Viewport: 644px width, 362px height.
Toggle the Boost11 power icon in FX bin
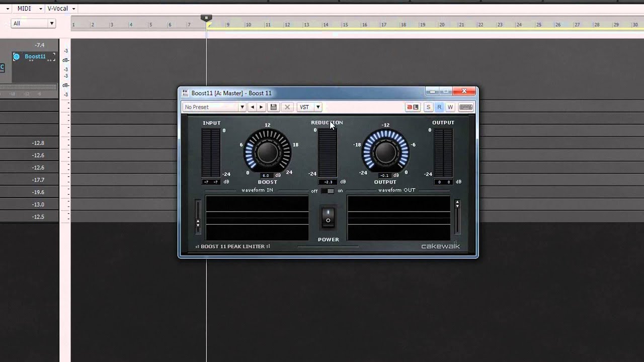[16, 57]
